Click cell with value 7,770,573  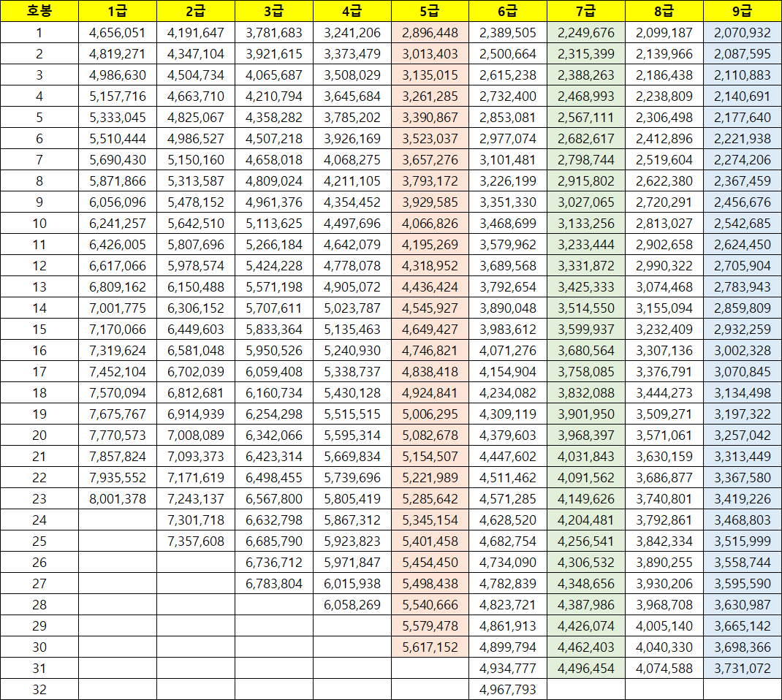pyautogui.click(x=118, y=435)
